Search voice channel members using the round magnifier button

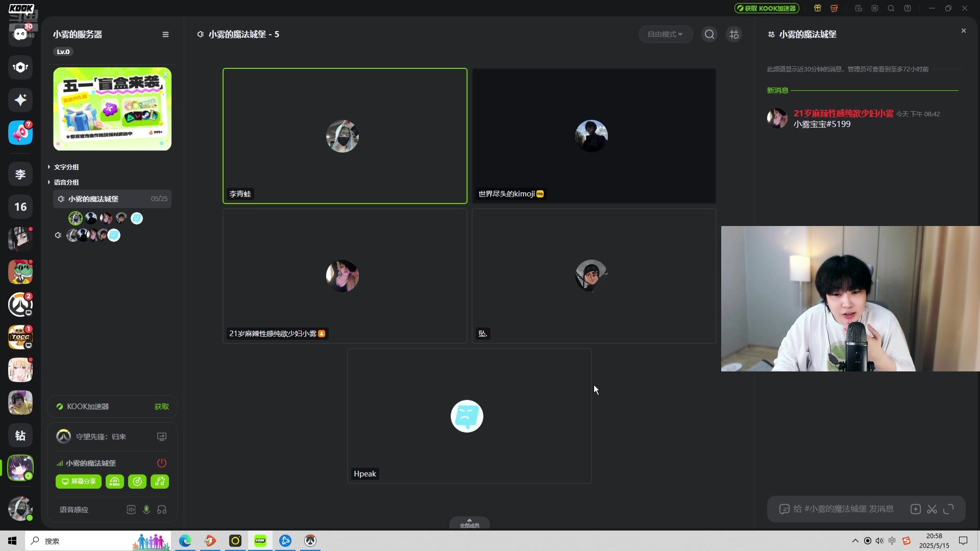click(709, 34)
